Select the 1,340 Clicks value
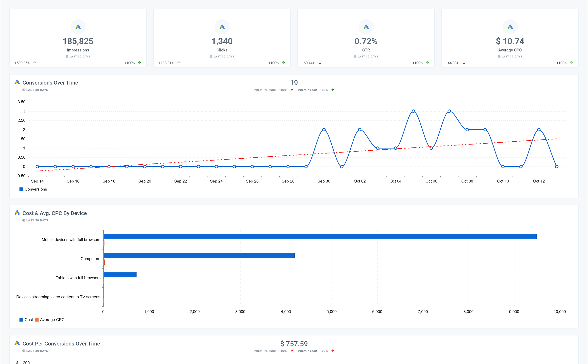The width and height of the screenshot is (588, 364). pyautogui.click(x=222, y=41)
